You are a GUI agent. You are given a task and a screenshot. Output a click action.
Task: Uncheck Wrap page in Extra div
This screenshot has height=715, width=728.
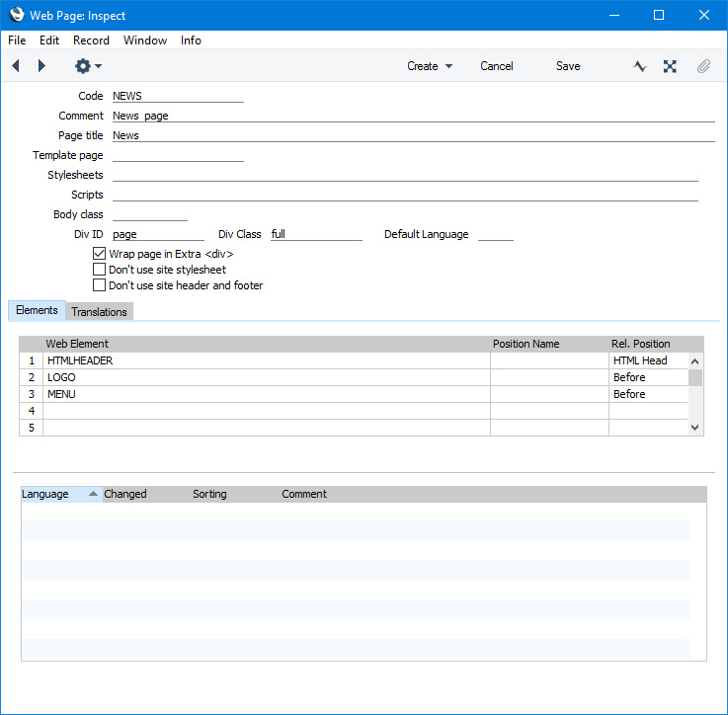click(99, 254)
